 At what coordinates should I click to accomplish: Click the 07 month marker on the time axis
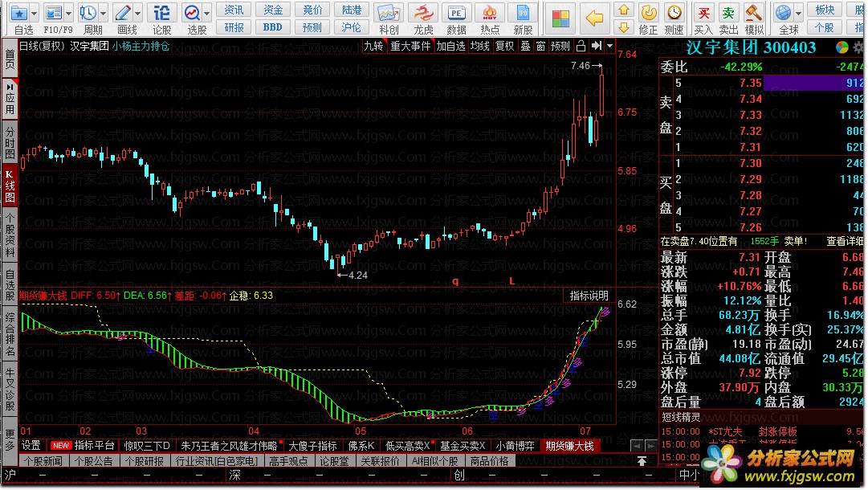point(585,431)
